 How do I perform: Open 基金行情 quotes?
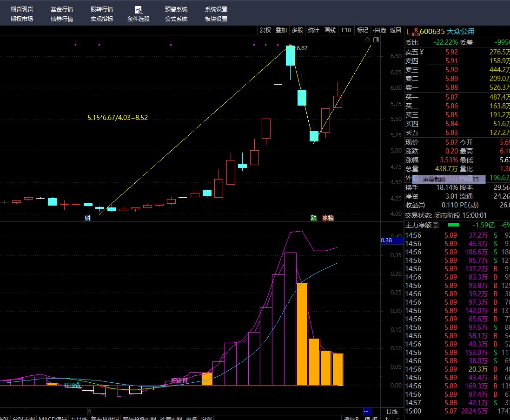tap(62, 9)
